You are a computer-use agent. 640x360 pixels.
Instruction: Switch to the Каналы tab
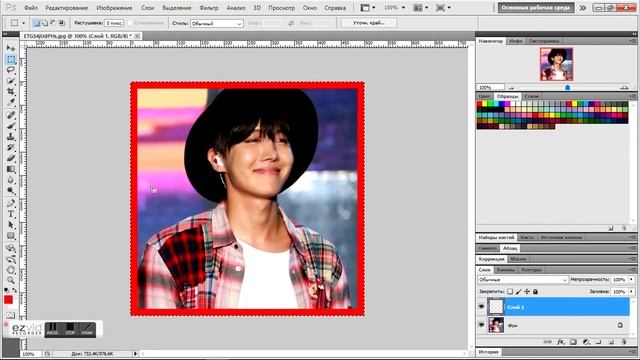tap(505, 270)
